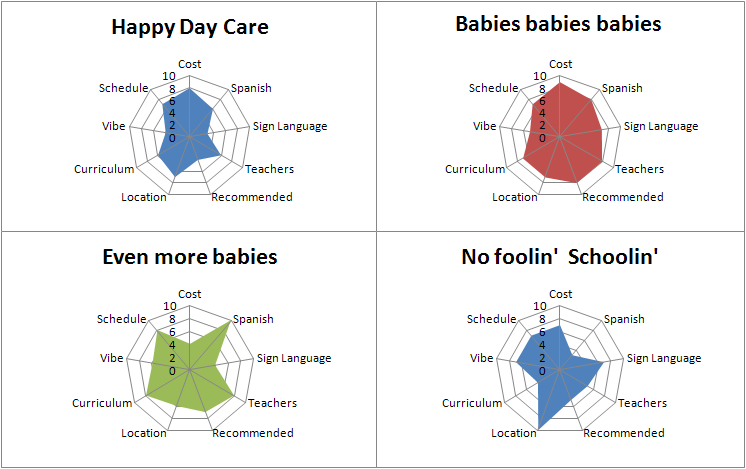This screenshot has height=469, width=746.
Task: Select the Babies babies babies chart title
Action: pyautogui.click(x=558, y=23)
